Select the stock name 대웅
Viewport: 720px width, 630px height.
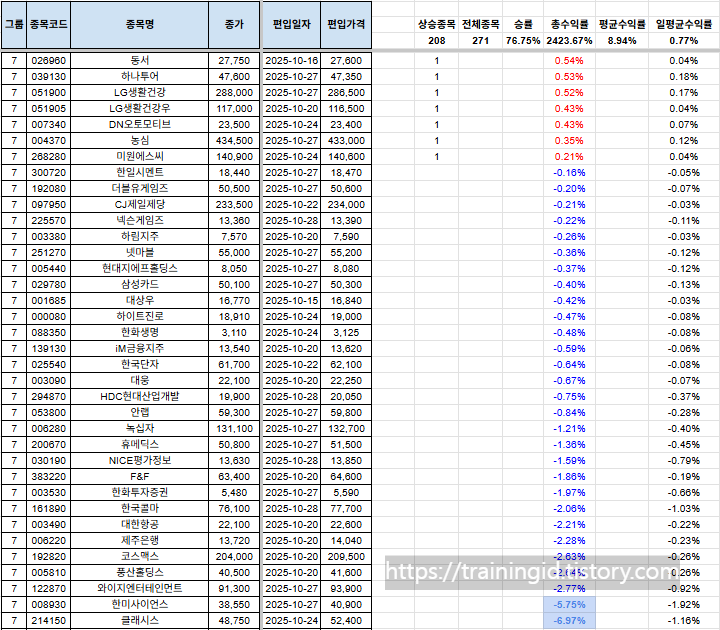coord(140,381)
